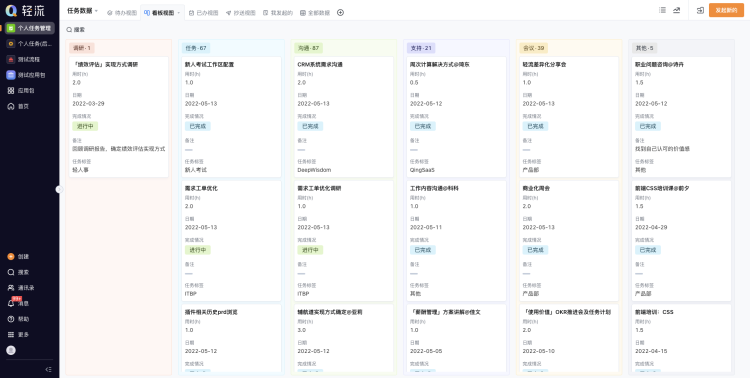
Task: Go to 首页 home in the sidebar
Action: click(x=18, y=106)
